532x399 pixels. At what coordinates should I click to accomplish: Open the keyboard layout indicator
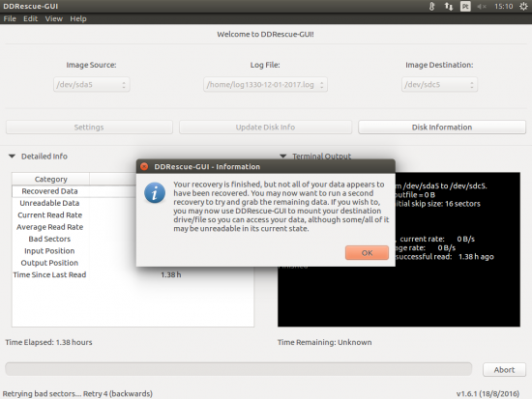[x=465, y=7]
